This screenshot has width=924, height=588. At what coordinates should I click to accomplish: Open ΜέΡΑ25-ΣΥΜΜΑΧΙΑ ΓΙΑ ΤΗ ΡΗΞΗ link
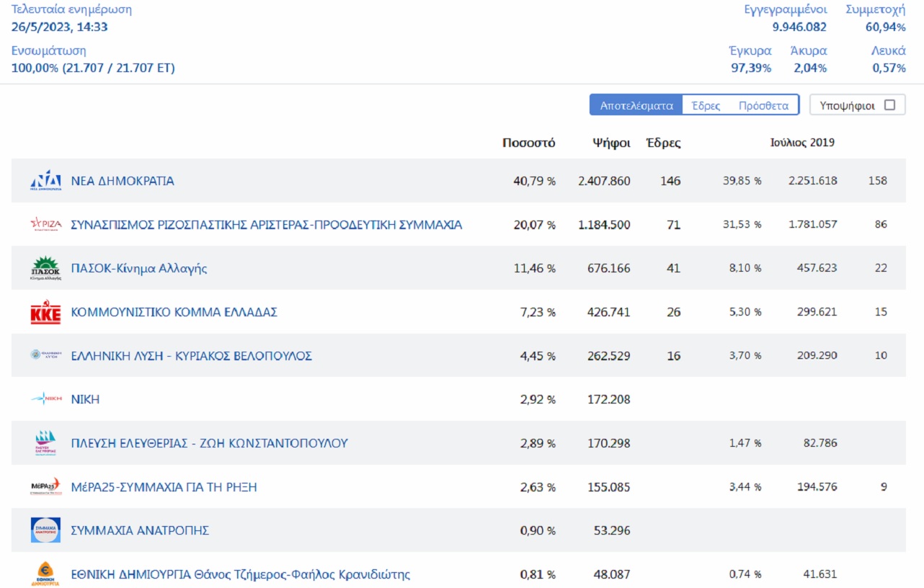(x=164, y=487)
